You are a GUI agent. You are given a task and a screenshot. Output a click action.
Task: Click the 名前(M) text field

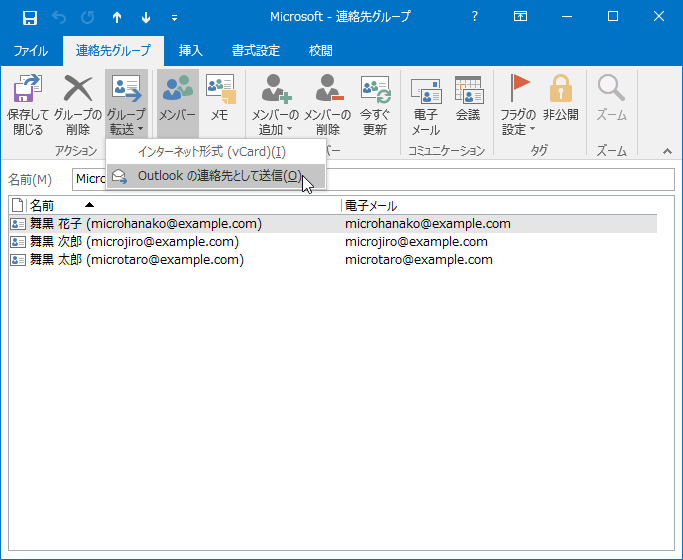[x=373, y=179]
